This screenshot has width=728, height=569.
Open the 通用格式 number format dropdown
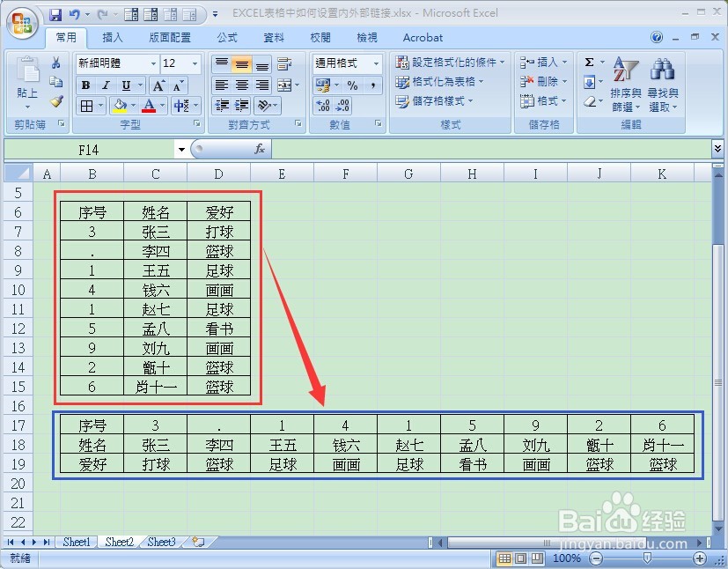pyautogui.click(x=343, y=63)
